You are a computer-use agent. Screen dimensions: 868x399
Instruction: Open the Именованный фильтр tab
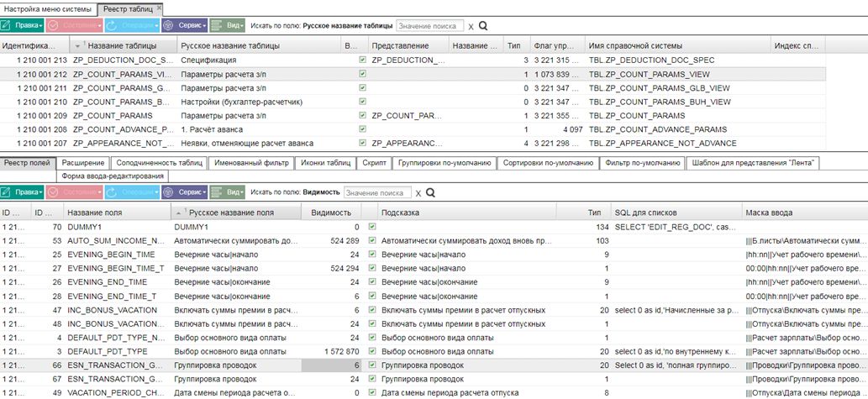251,163
